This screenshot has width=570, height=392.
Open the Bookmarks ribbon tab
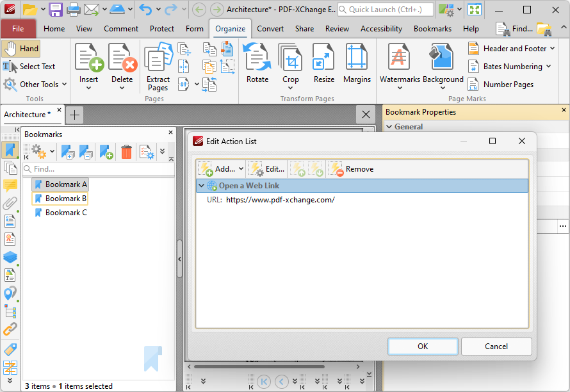click(x=432, y=29)
